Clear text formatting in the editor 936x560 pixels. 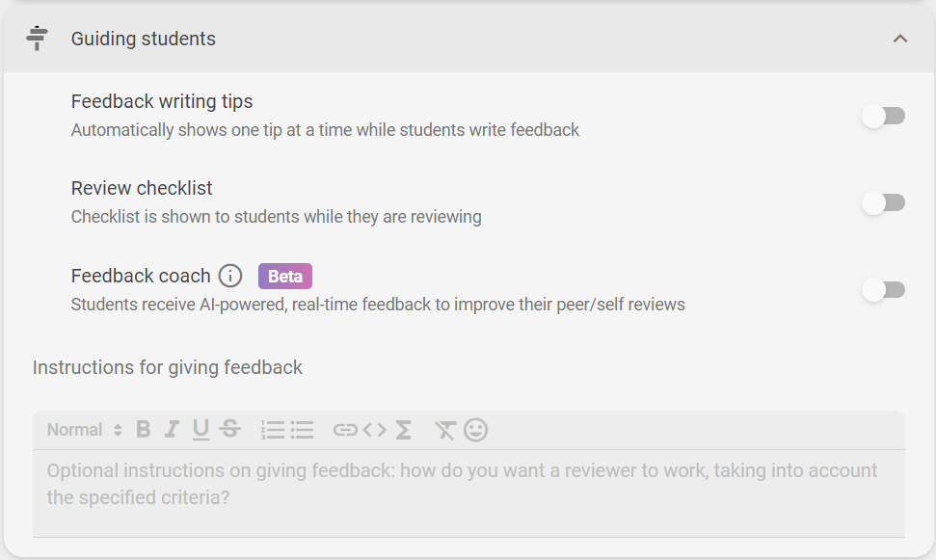pyautogui.click(x=444, y=429)
